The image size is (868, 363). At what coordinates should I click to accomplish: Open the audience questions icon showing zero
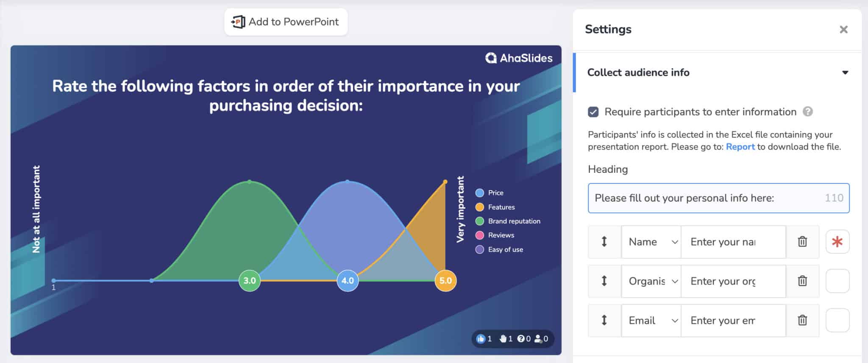521,338
